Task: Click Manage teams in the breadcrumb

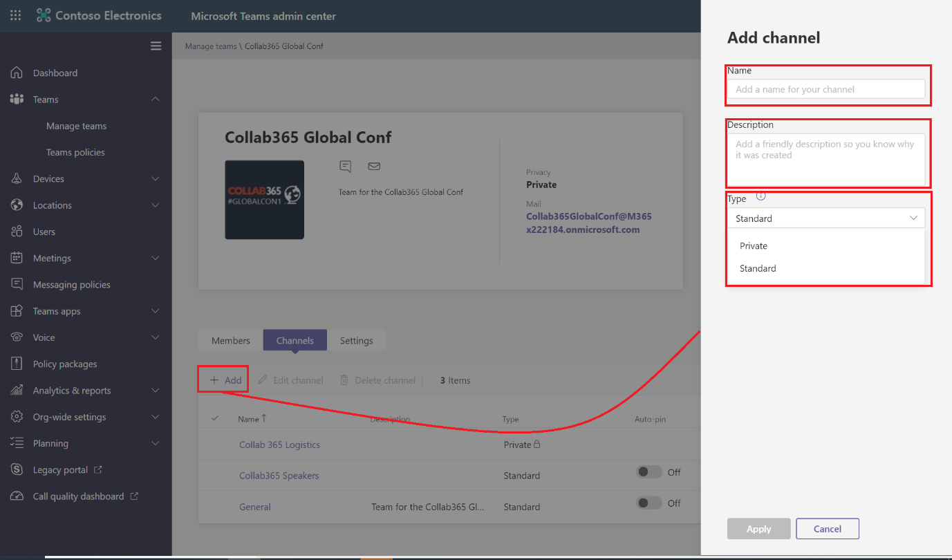Action: coord(211,46)
